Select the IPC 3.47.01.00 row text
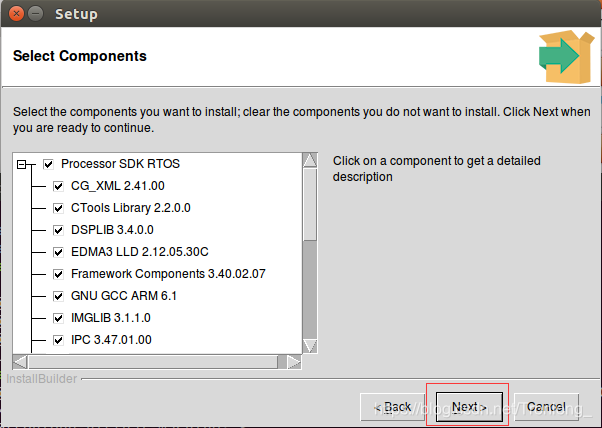This screenshot has width=602, height=428. 111,340
